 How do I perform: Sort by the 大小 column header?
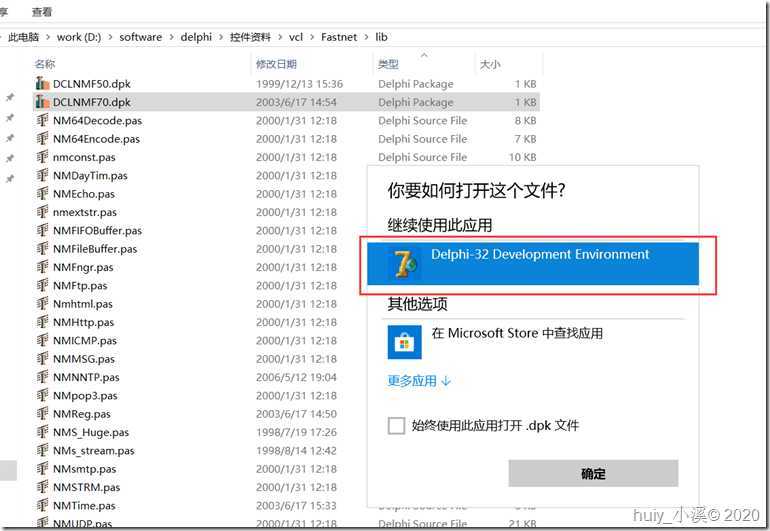click(490, 64)
